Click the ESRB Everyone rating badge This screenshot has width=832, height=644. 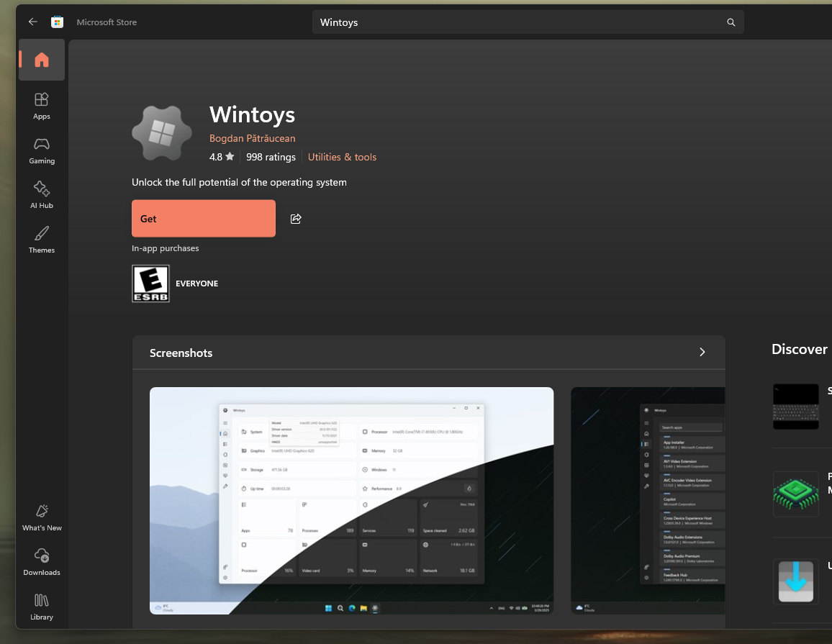[x=150, y=284]
